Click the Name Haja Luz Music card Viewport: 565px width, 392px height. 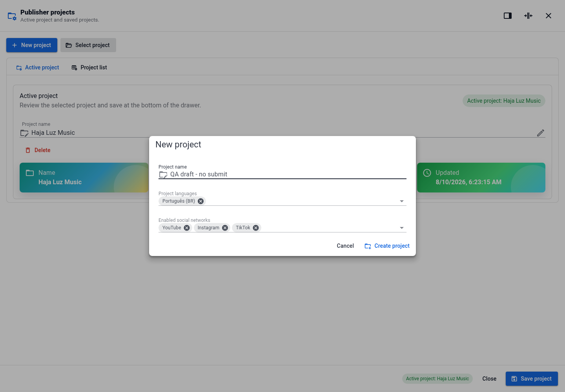click(x=84, y=178)
